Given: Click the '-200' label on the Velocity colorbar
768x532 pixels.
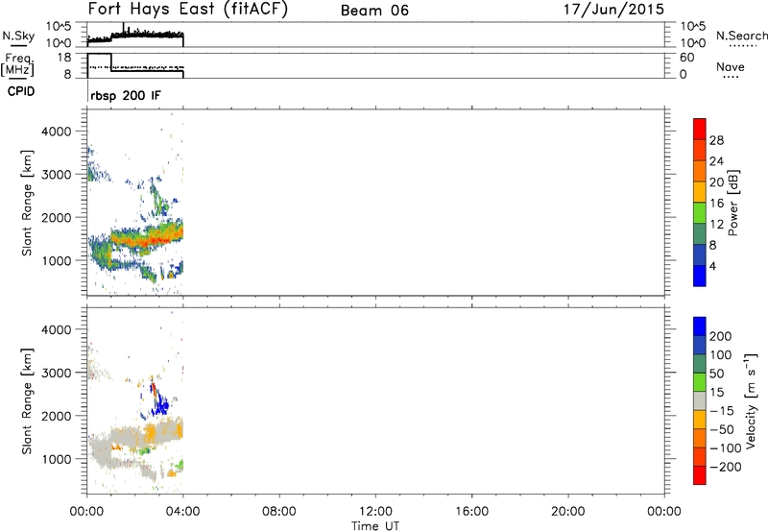Looking at the screenshot, I should tap(726, 467).
